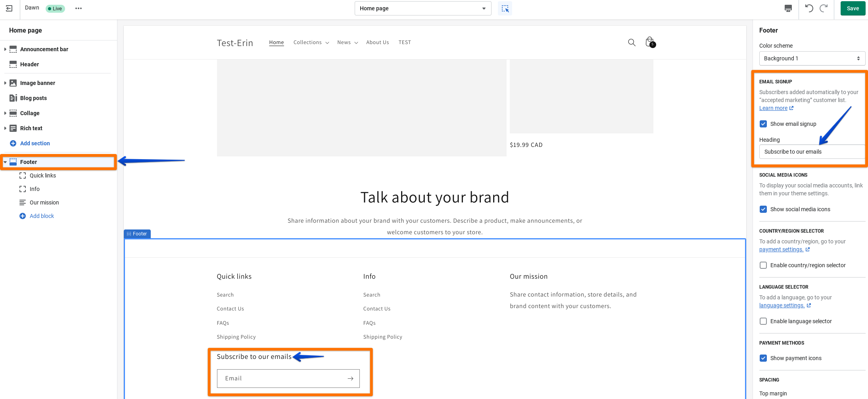Open the Color scheme Background 1 dropdown
The image size is (868, 399).
pyautogui.click(x=812, y=58)
